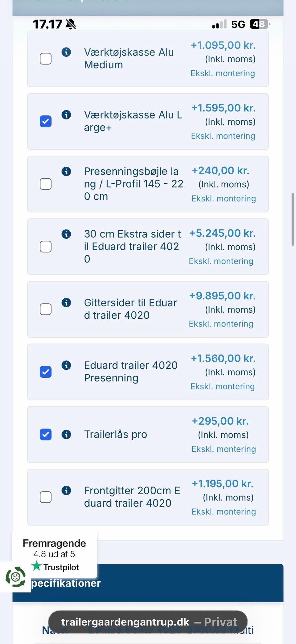Open info for Frontgitter 200cm
The width and height of the screenshot is (296, 644).
(66, 490)
